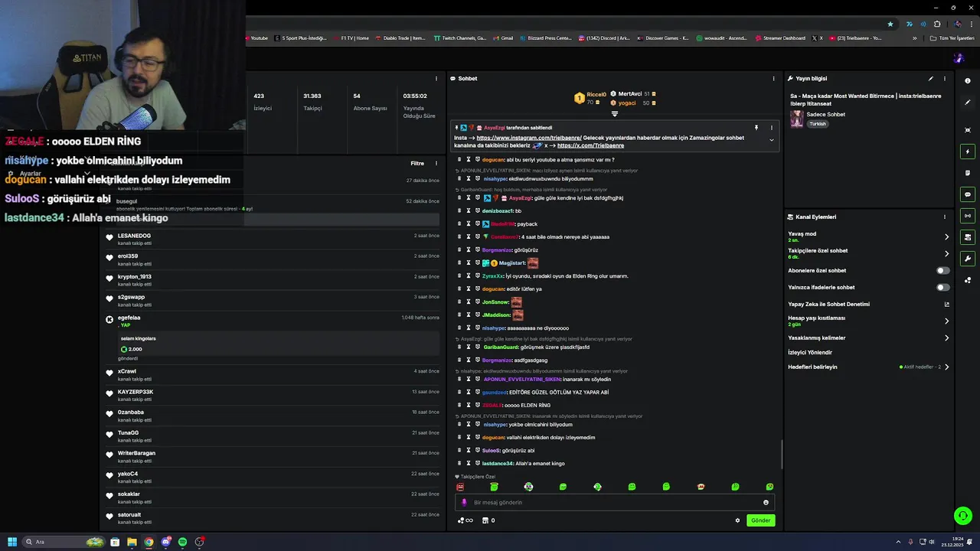
Task: Click the channel points infinity icon
Action: [x=465, y=520]
